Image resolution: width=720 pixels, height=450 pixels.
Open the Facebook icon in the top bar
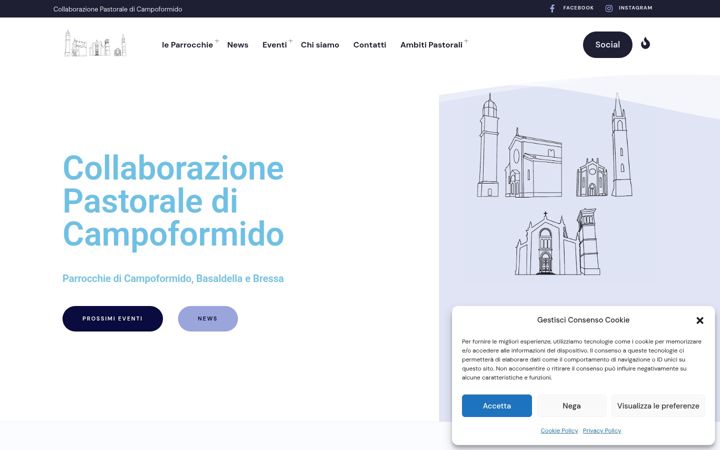[x=552, y=8]
